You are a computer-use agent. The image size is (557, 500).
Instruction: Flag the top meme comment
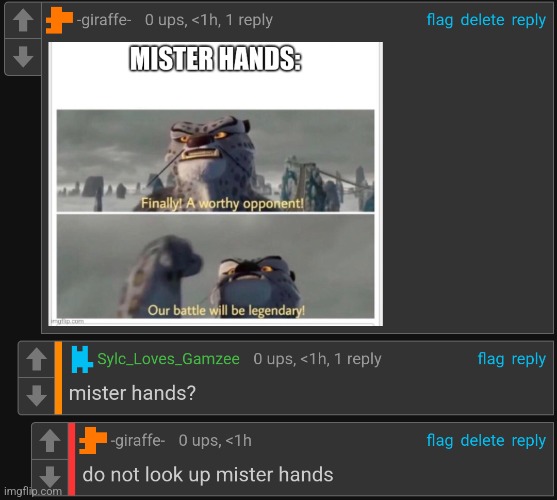click(x=440, y=20)
